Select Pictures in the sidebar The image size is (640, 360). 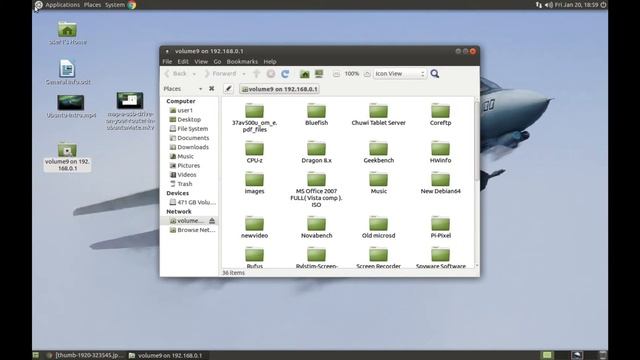(189, 165)
